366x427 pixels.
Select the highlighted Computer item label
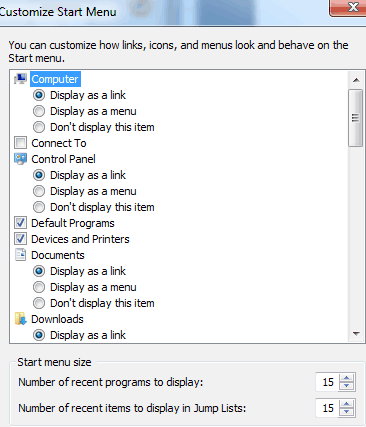(55, 79)
